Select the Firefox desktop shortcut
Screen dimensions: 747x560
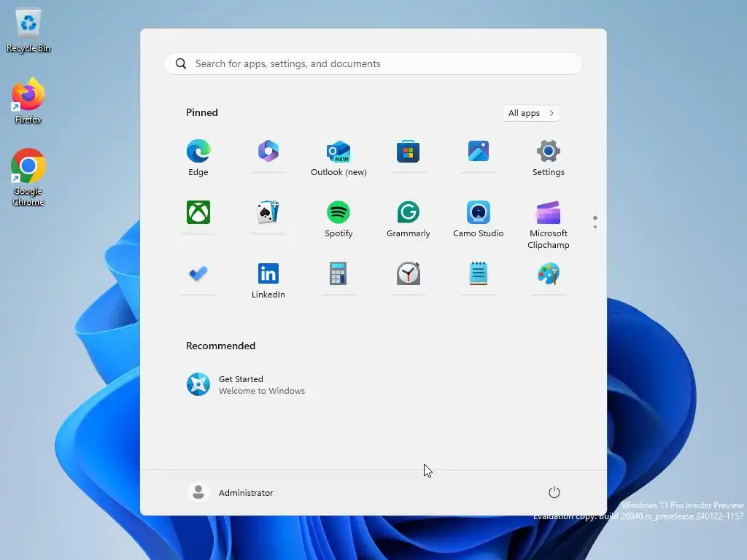click(x=28, y=101)
